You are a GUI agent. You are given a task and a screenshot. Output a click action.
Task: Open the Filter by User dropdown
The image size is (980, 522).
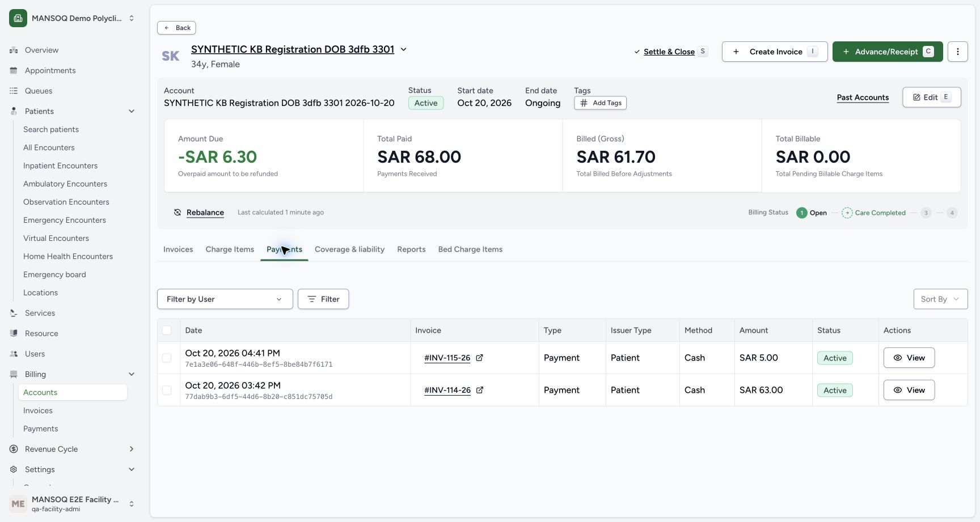coord(225,299)
